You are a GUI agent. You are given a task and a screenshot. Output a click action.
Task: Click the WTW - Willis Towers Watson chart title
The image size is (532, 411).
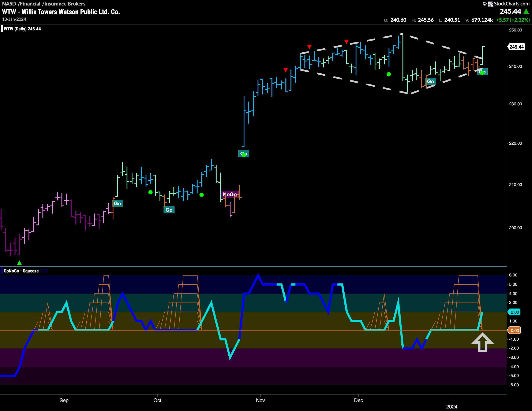point(61,12)
